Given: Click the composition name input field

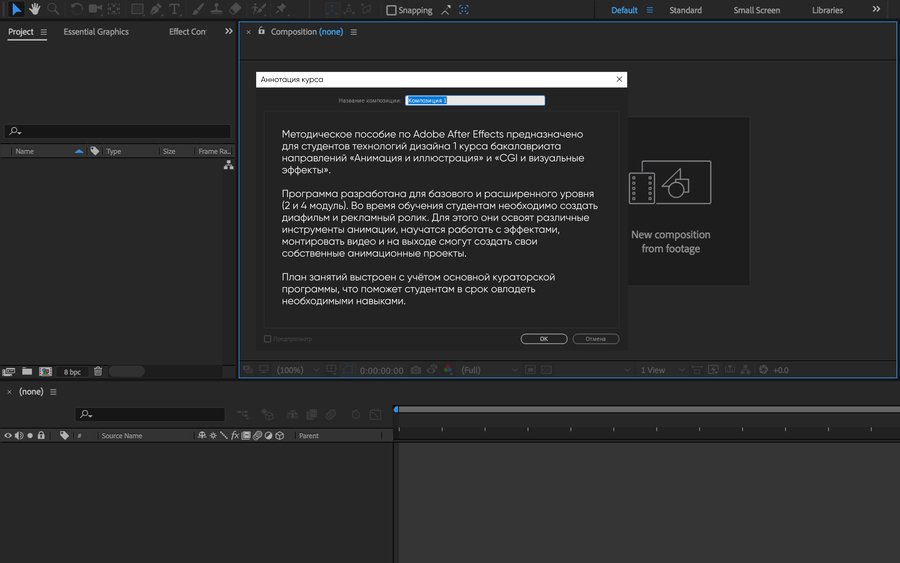Looking at the screenshot, I should pos(475,100).
